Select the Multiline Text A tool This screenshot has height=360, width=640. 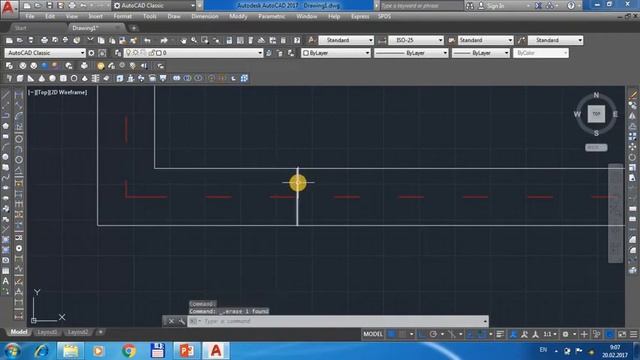[6, 281]
